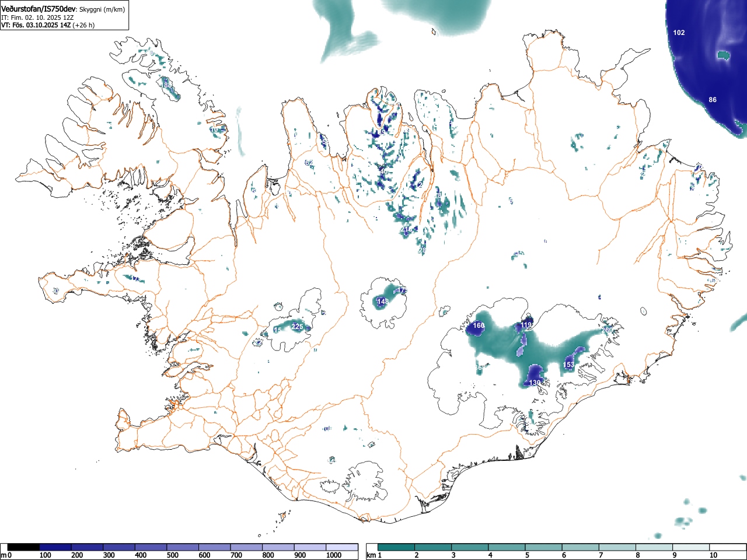Click the 600–700 m legend color segment
Screen dimensions: 747x560
[215, 547]
